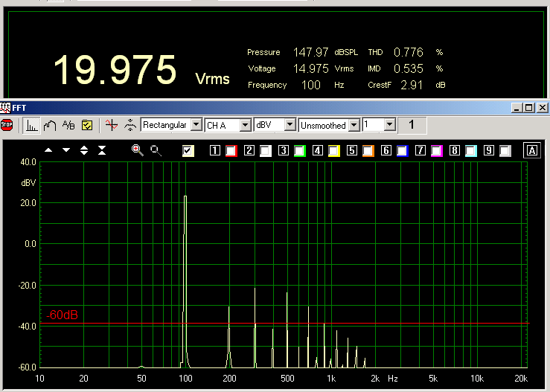This screenshot has width=550, height=392.
Task: Click the THD 0.776 value
Action: pos(409,53)
